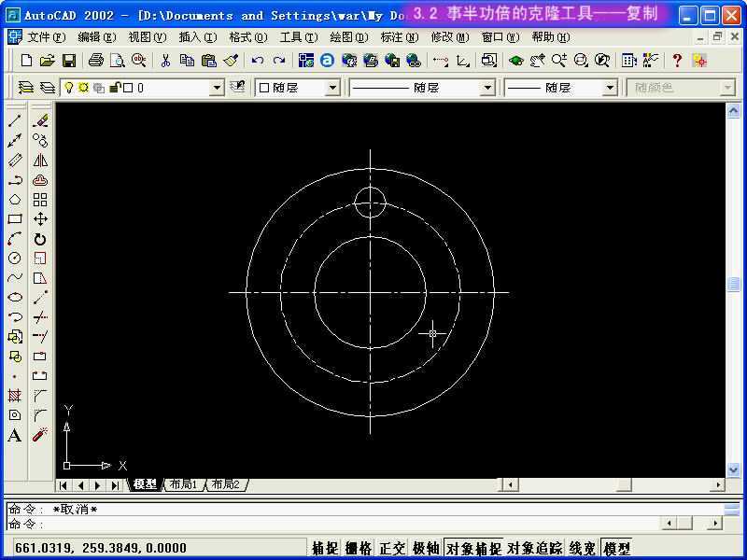Open the 文件 menu
Image resolution: width=747 pixels, height=560 pixels.
click(46, 37)
